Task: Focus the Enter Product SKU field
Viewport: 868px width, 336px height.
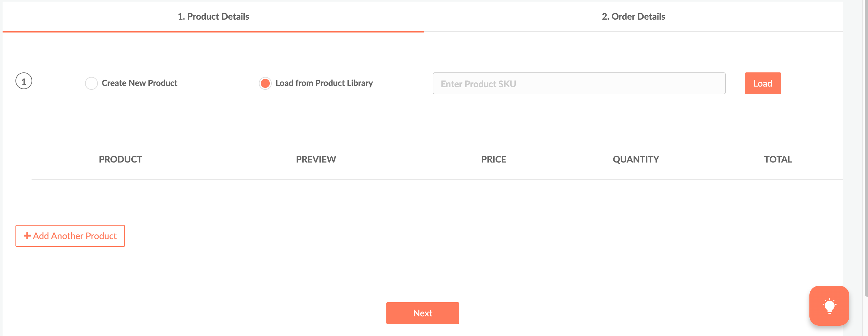Action: click(579, 83)
